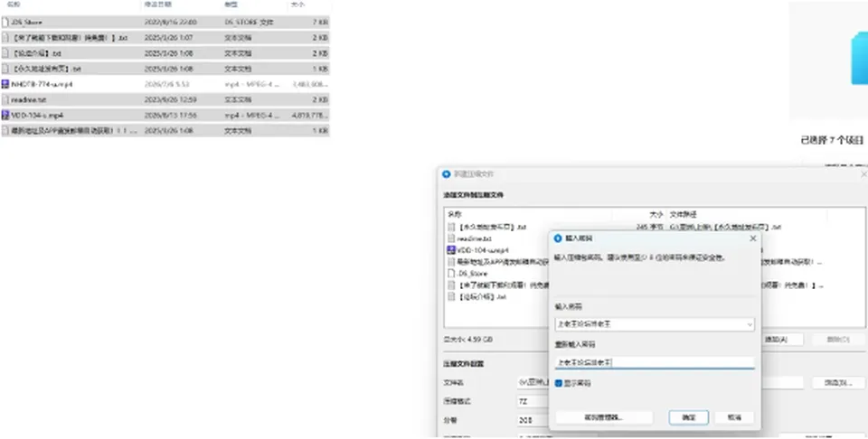Select readme.txt icon in the archive file list

(451, 238)
